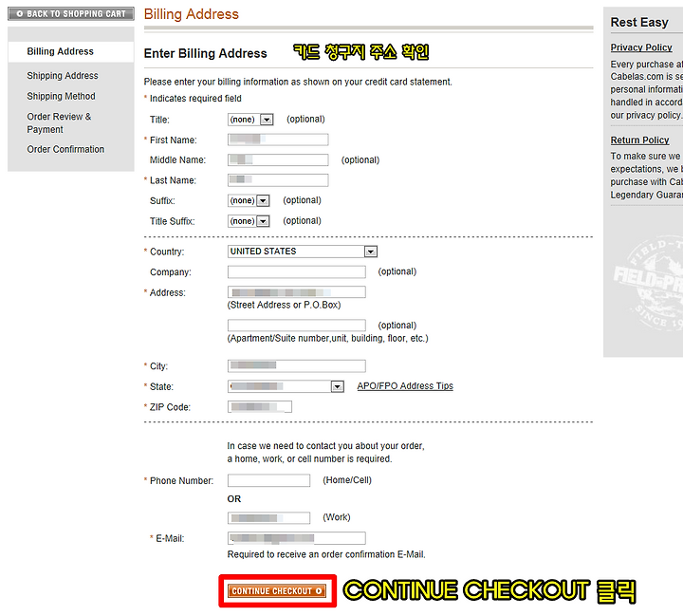Focus the street Address field

(x=297, y=292)
